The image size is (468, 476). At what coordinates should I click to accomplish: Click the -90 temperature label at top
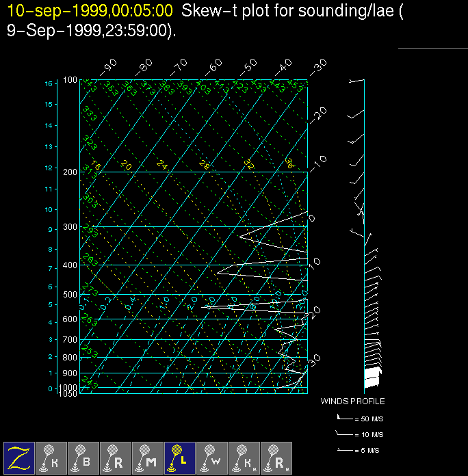click(x=108, y=67)
